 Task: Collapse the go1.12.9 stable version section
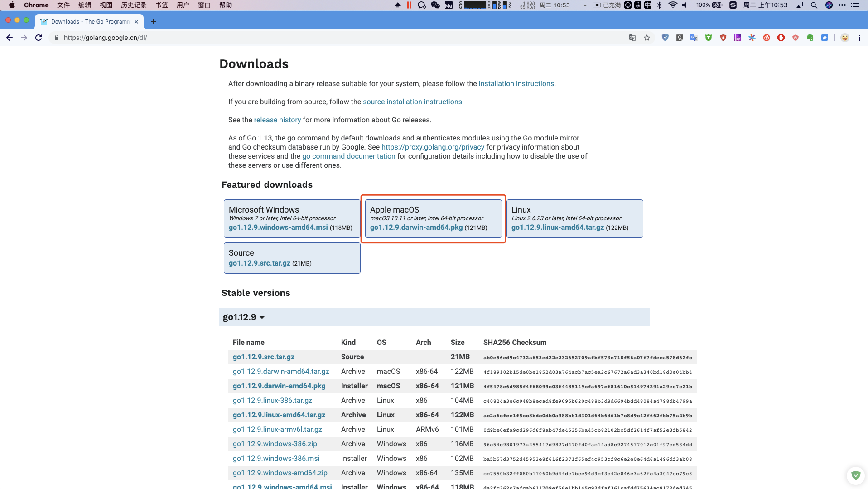click(x=244, y=317)
